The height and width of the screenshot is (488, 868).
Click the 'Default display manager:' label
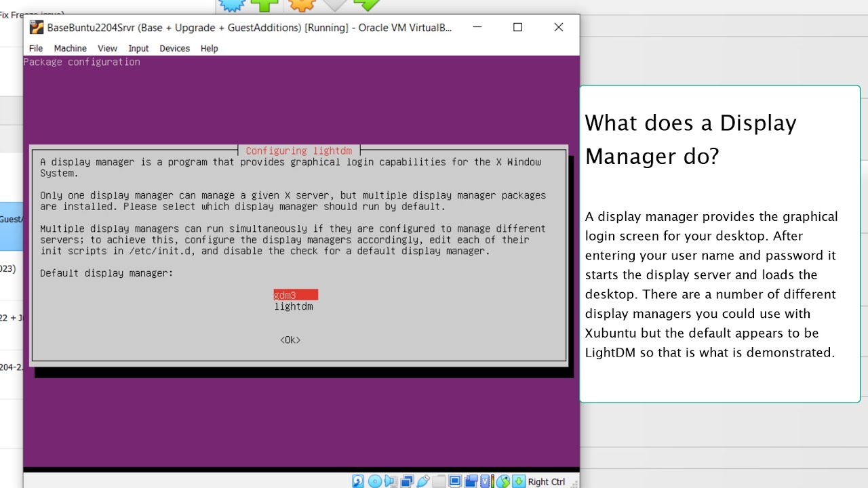click(x=106, y=272)
